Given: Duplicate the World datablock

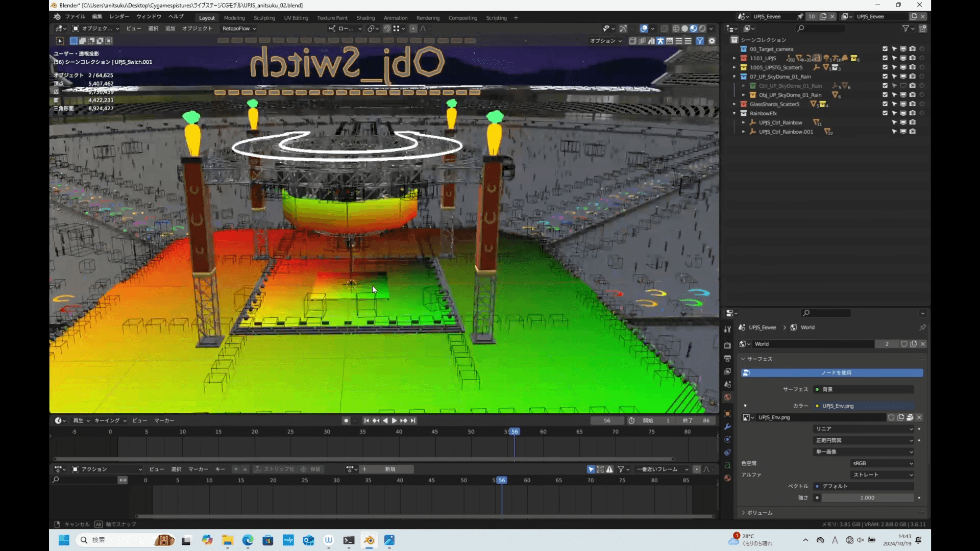Looking at the screenshot, I should pyautogui.click(x=914, y=344).
